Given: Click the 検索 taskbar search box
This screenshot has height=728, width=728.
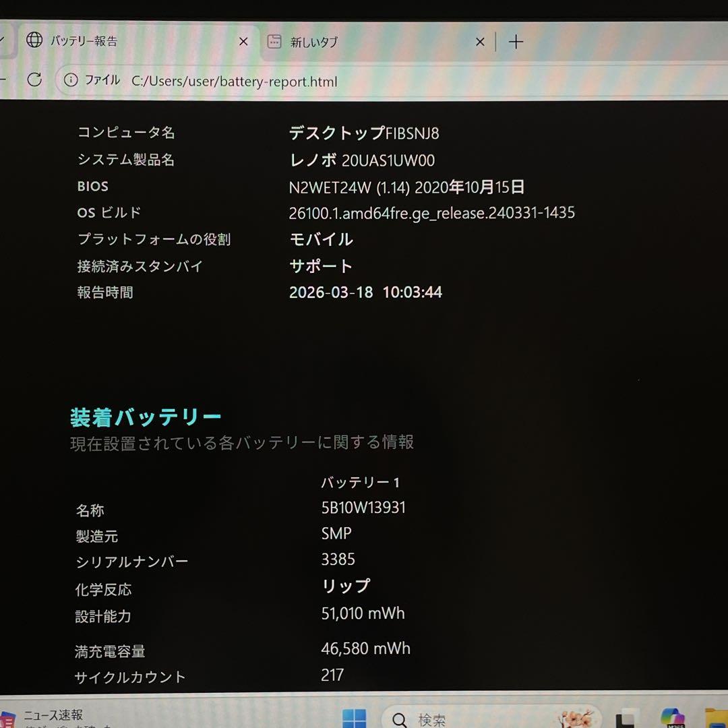Looking at the screenshot, I should pos(490,717).
